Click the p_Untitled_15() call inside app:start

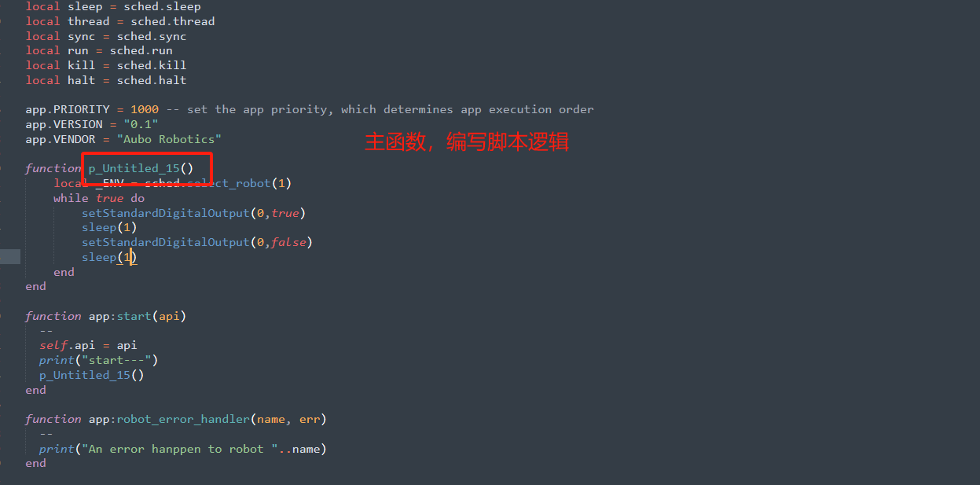coord(92,375)
